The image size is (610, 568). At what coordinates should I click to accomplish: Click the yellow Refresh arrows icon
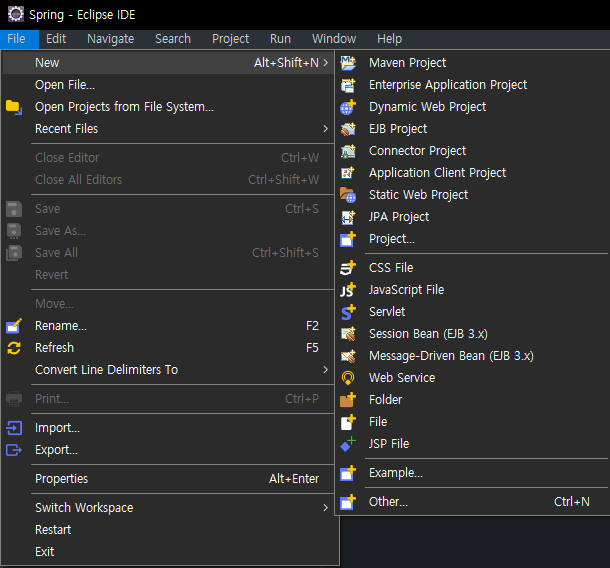[14, 348]
